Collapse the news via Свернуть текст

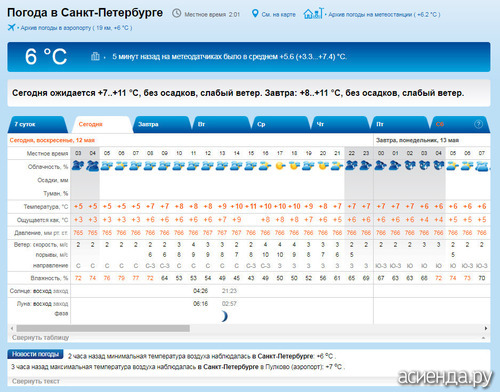click(x=36, y=381)
